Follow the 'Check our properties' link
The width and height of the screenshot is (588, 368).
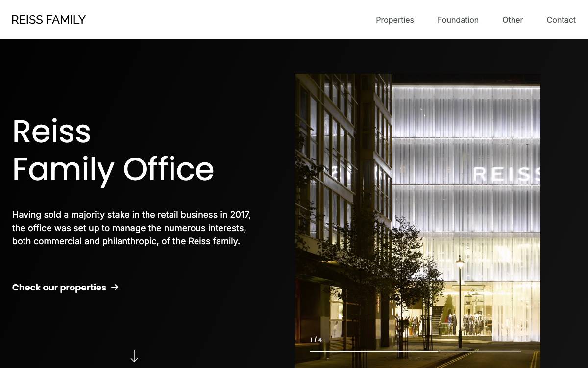point(65,288)
